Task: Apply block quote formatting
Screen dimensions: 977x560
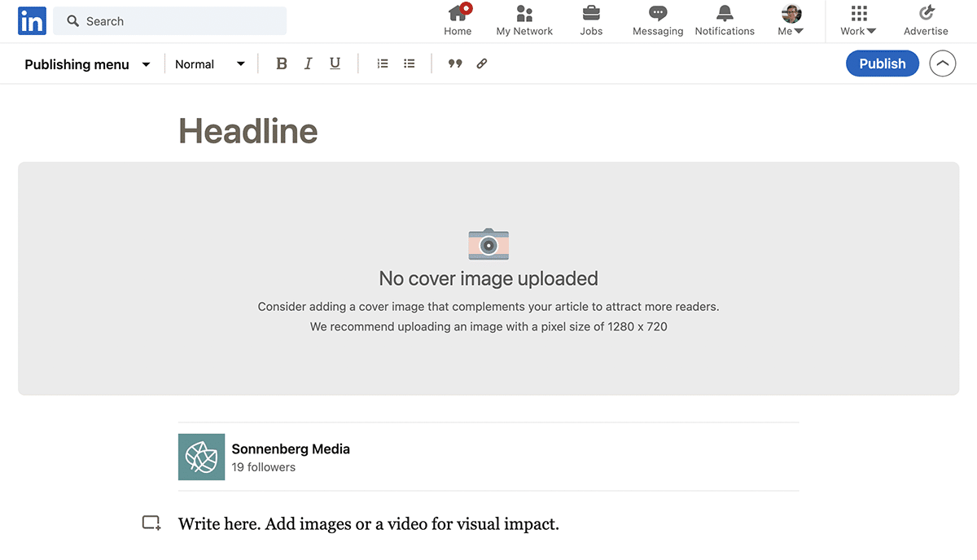Action: (x=455, y=63)
